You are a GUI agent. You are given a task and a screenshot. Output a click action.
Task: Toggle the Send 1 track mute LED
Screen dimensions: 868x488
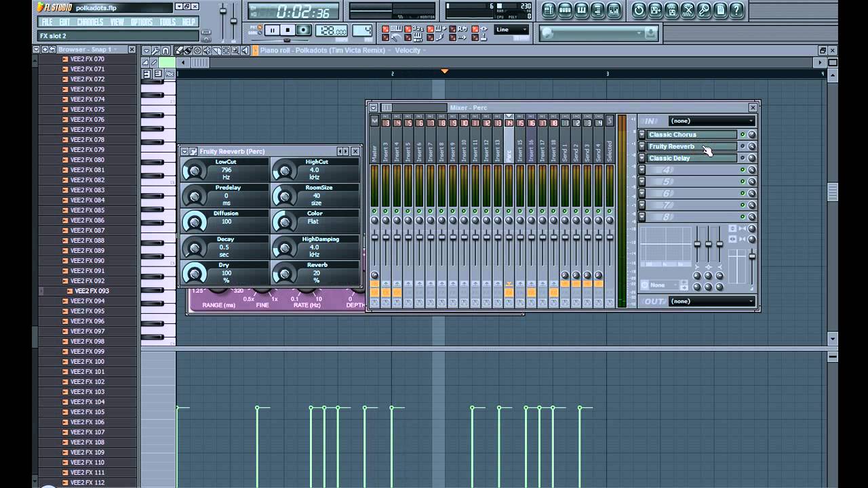pyautogui.click(x=565, y=211)
